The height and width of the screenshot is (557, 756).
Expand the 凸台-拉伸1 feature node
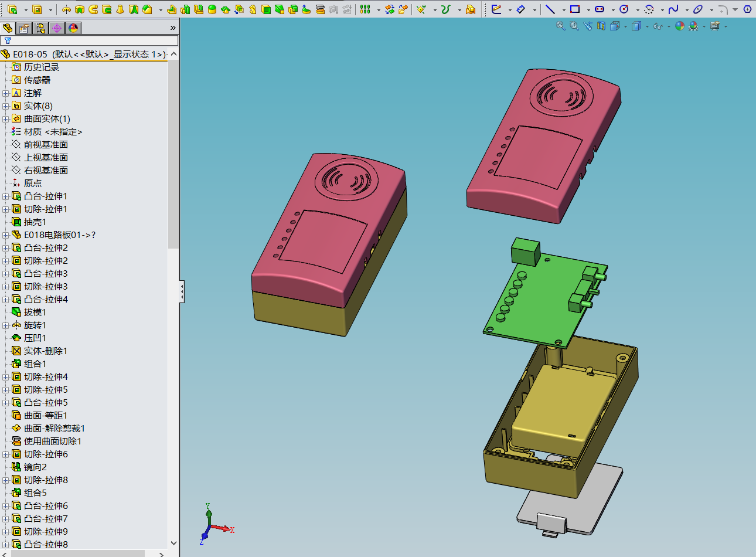[x=5, y=196]
